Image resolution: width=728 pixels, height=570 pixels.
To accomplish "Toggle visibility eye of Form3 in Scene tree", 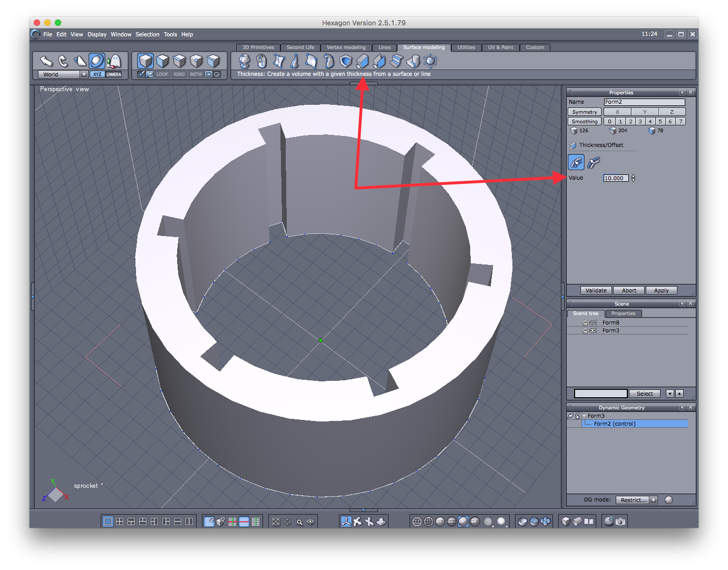I will click(x=593, y=330).
